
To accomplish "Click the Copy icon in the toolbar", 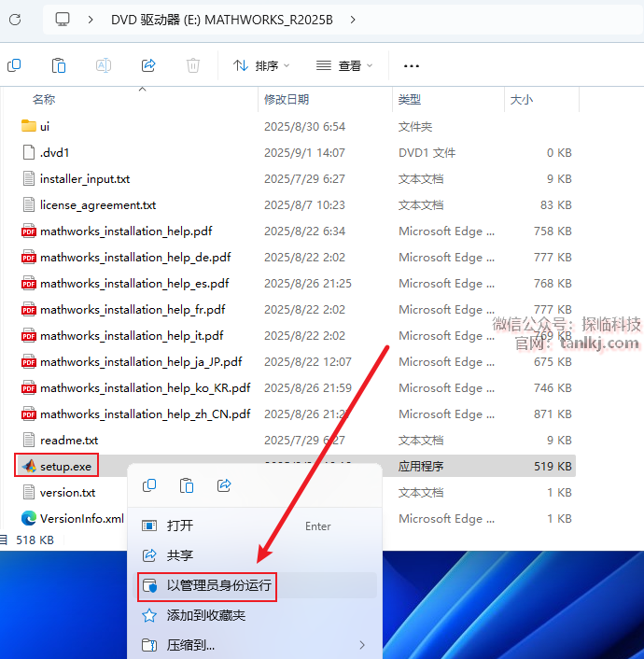I will click(x=14, y=65).
